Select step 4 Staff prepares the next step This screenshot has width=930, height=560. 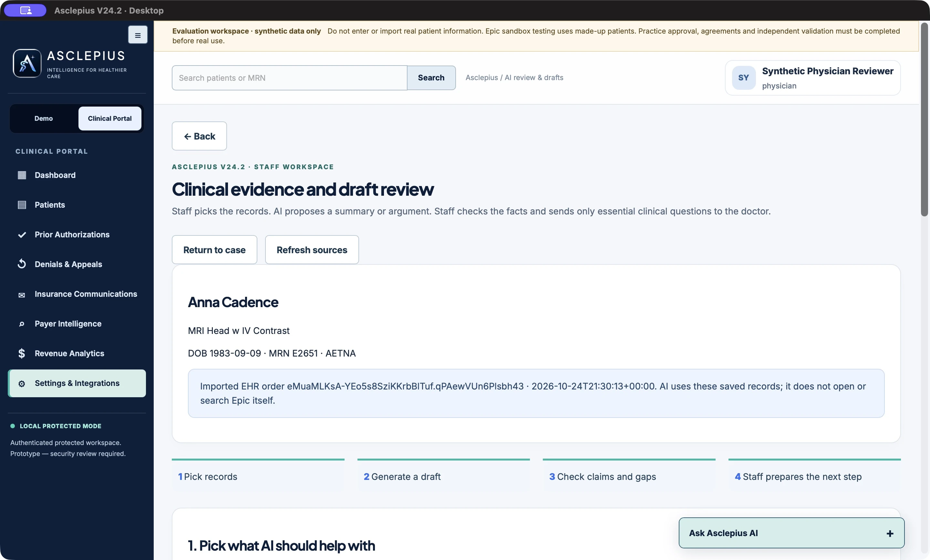pos(814,476)
